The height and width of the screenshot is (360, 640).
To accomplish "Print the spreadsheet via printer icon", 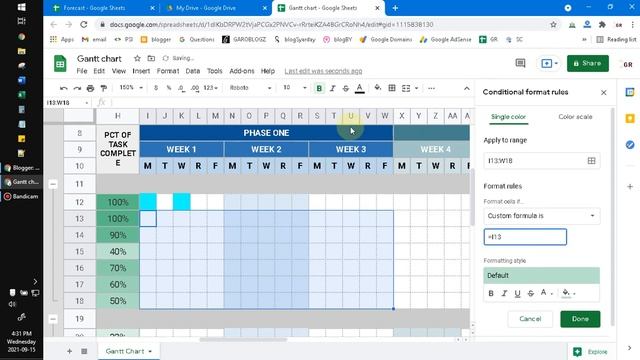I will click(x=90, y=88).
